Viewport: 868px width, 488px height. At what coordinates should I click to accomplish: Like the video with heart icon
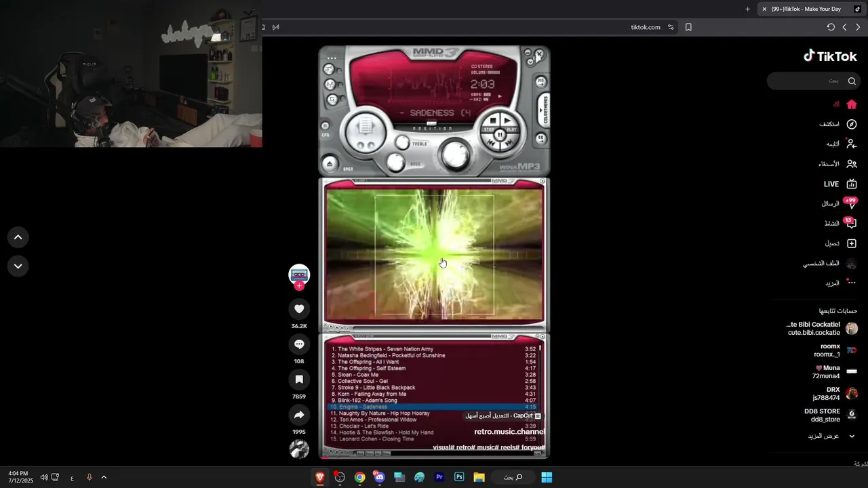(x=299, y=309)
